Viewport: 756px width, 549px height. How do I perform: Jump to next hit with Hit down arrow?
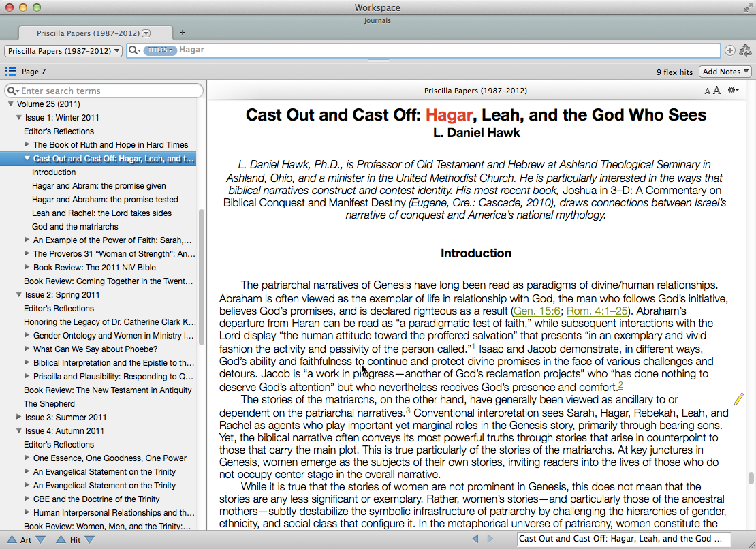click(x=90, y=540)
